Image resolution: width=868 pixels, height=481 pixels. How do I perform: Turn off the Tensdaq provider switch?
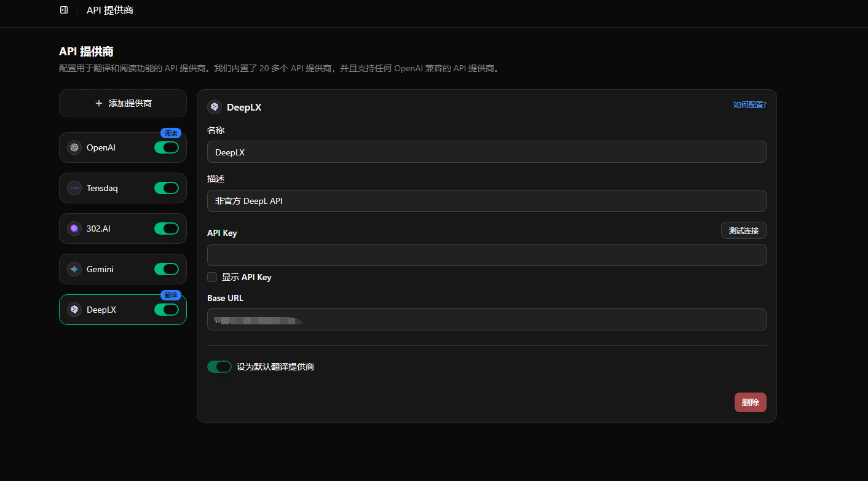point(167,188)
